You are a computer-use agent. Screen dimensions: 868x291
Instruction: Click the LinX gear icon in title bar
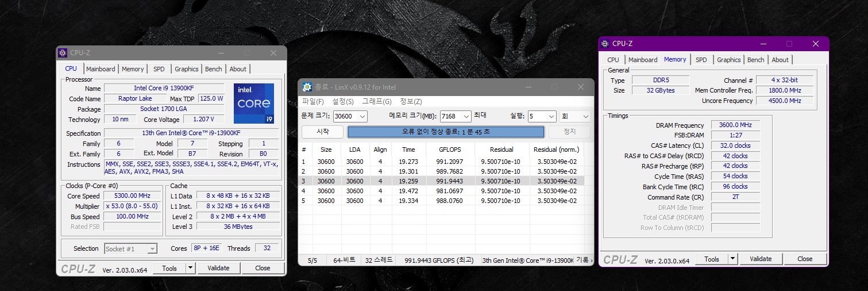pyautogui.click(x=307, y=87)
